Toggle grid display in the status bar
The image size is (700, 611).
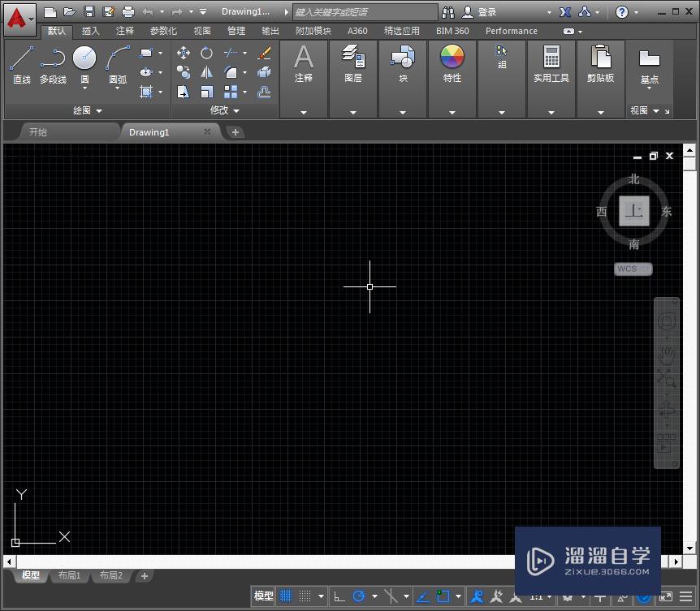(284, 596)
